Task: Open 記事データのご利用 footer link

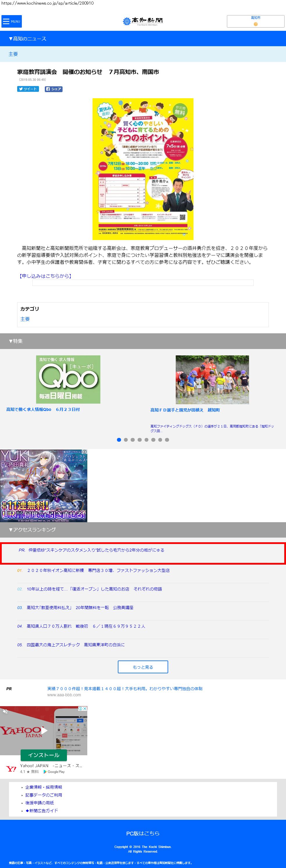Action: [x=44, y=795]
